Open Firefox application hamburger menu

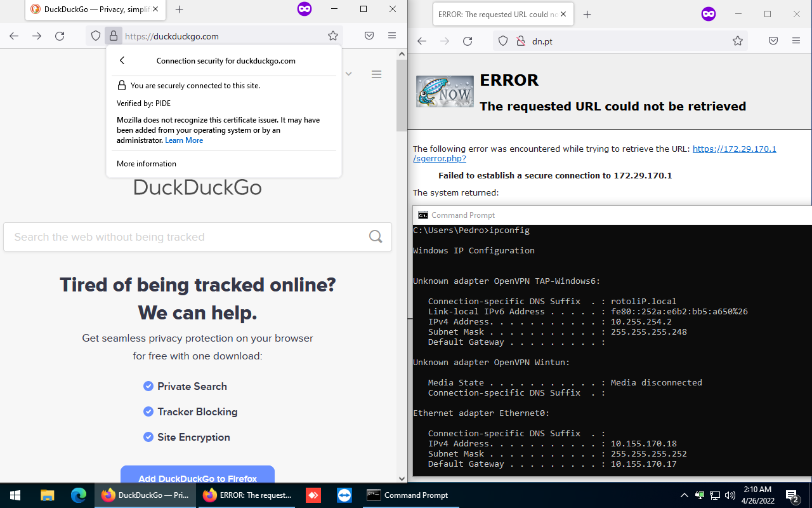[392, 36]
